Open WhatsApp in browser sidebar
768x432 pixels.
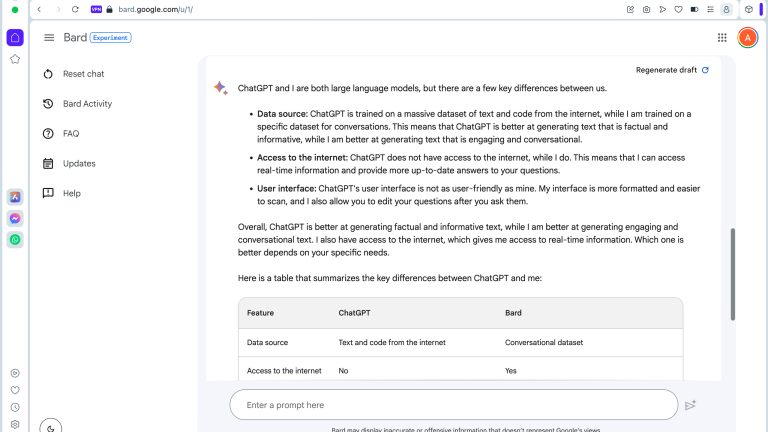point(15,240)
